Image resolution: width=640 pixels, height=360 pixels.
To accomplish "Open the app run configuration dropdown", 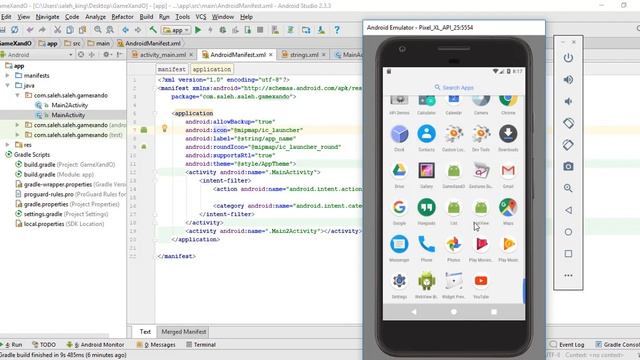I will click(x=176, y=30).
